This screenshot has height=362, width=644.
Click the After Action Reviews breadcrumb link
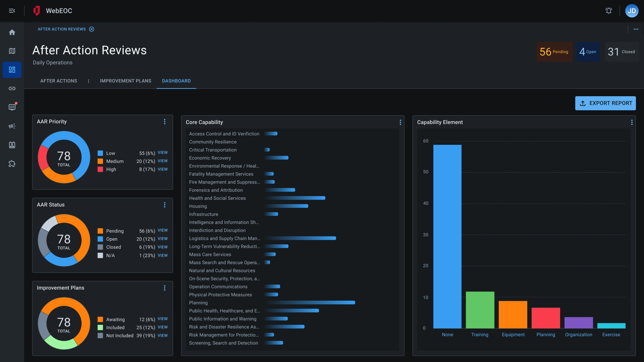[62, 29]
